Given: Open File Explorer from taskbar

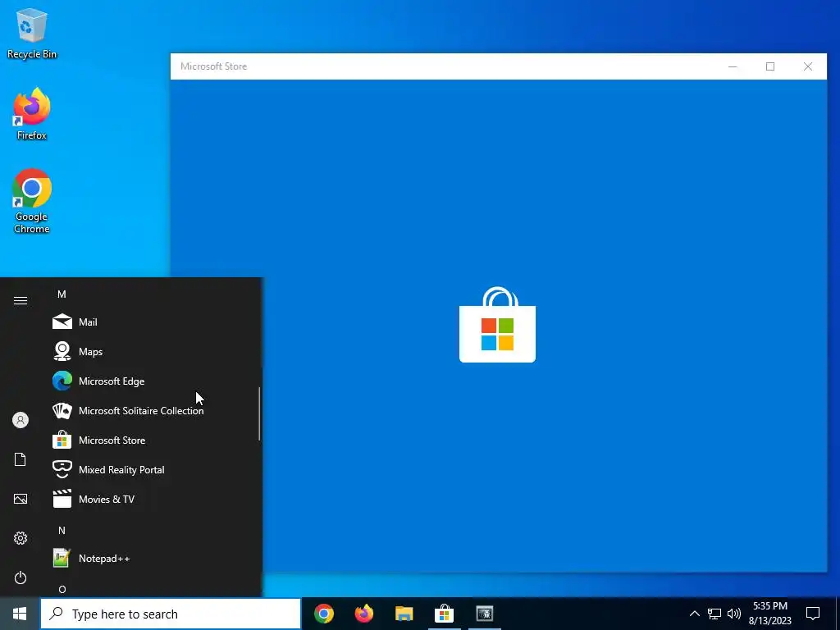Looking at the screenshot, I should (x=404, y=614).
